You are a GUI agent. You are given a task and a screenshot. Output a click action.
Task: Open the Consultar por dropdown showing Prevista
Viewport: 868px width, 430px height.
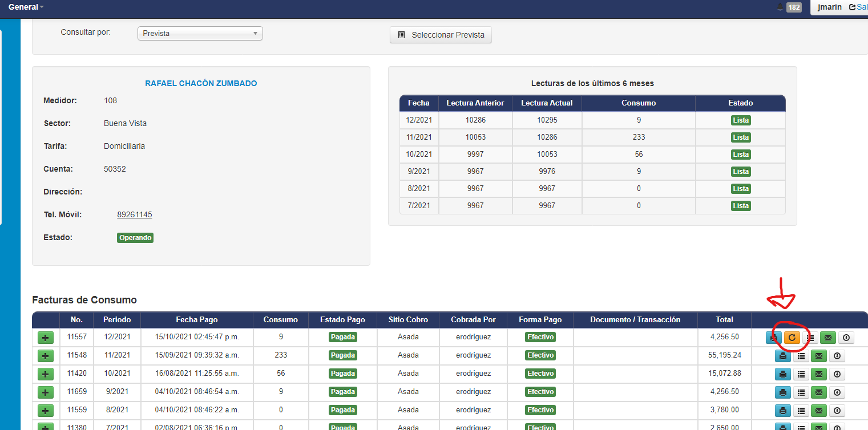[x=200, y=34]
